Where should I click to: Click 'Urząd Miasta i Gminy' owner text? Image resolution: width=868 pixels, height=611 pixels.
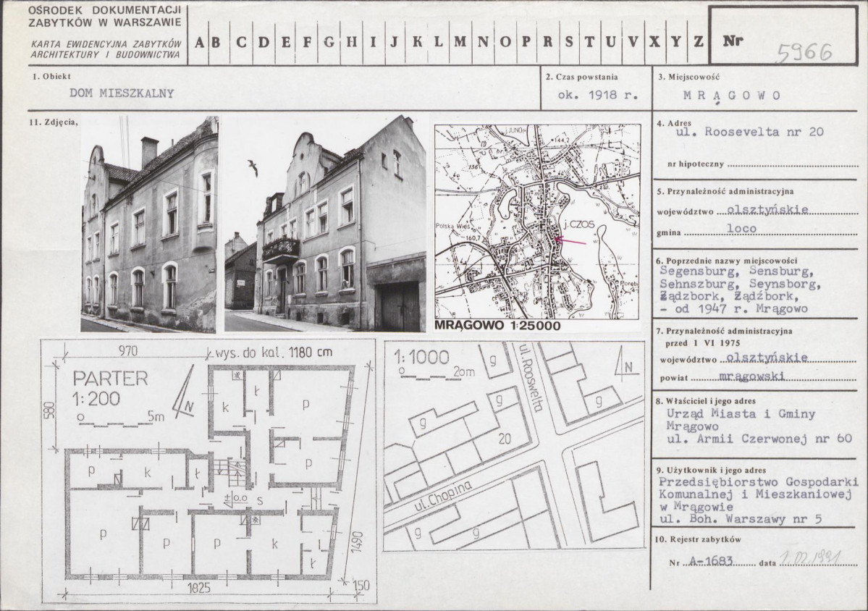click(x=741, y=413)
